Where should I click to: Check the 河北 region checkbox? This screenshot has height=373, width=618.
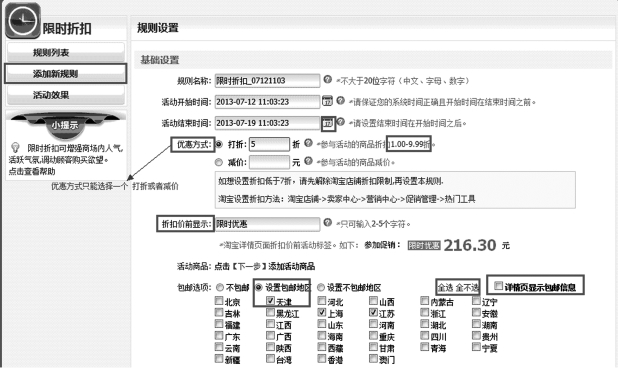coord(322,301)
